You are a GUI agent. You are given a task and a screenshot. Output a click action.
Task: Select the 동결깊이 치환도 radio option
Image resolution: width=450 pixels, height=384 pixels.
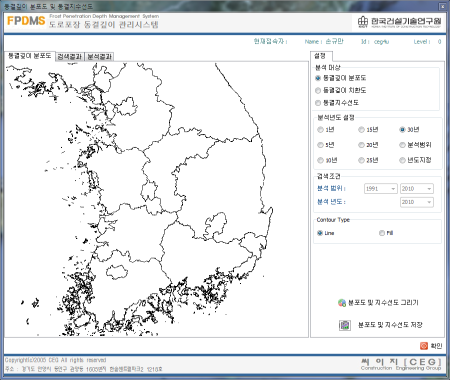tap(318, 90)
